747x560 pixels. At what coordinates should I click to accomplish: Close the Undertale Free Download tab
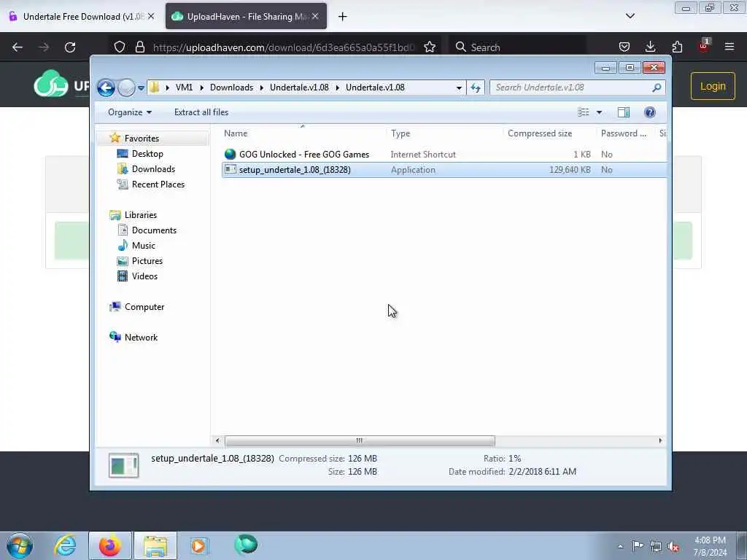[151, 17]
